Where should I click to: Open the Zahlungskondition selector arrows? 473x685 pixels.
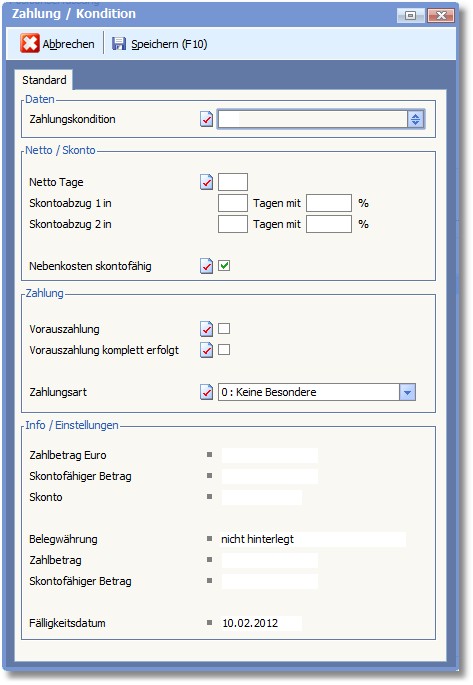click(415, 119)
